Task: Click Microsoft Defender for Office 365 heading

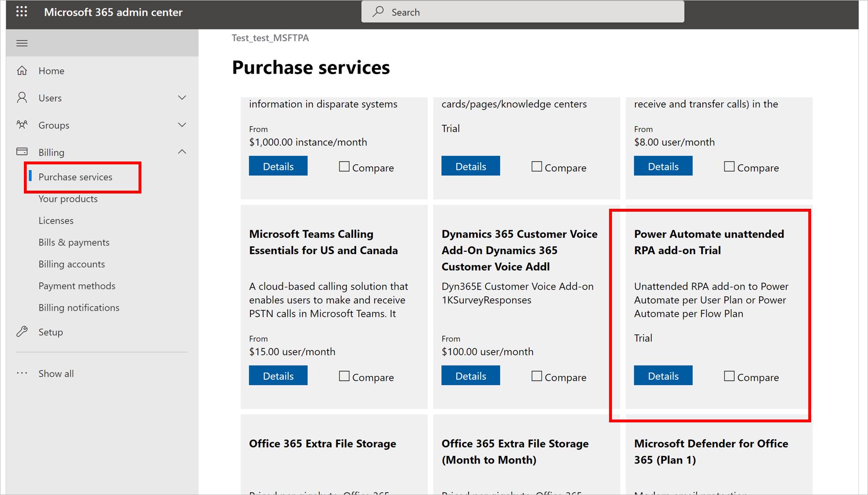Action: tap(711, 452)
